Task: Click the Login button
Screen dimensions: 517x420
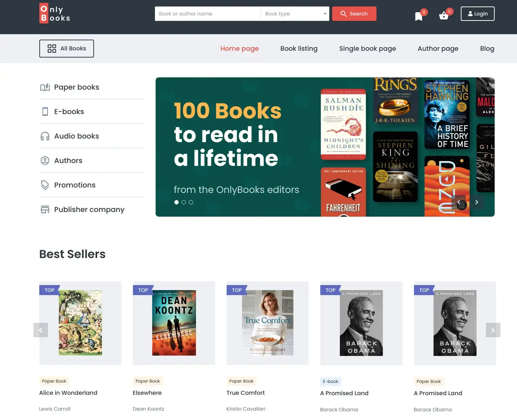Action: pyautogui.click(x=477, y=14)
